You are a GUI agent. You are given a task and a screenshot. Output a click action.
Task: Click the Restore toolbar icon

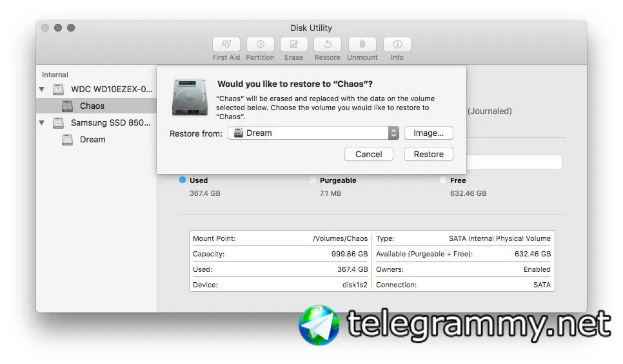328,44
